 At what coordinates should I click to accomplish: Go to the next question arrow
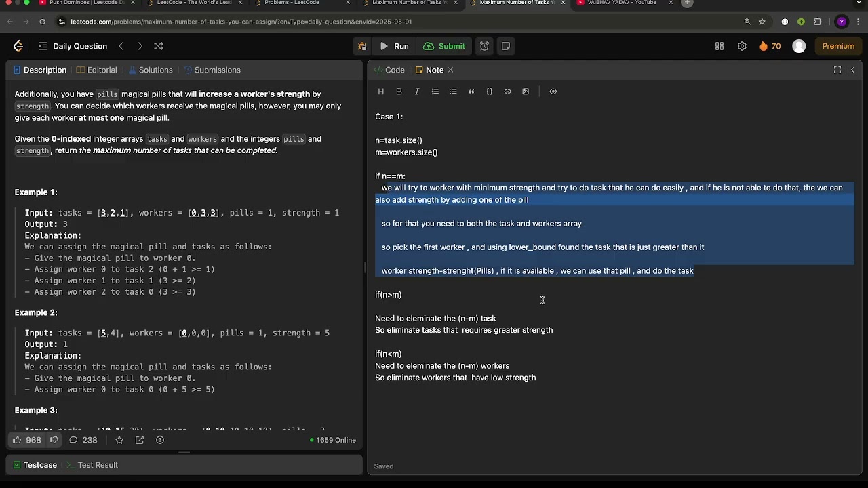point(140,46)
